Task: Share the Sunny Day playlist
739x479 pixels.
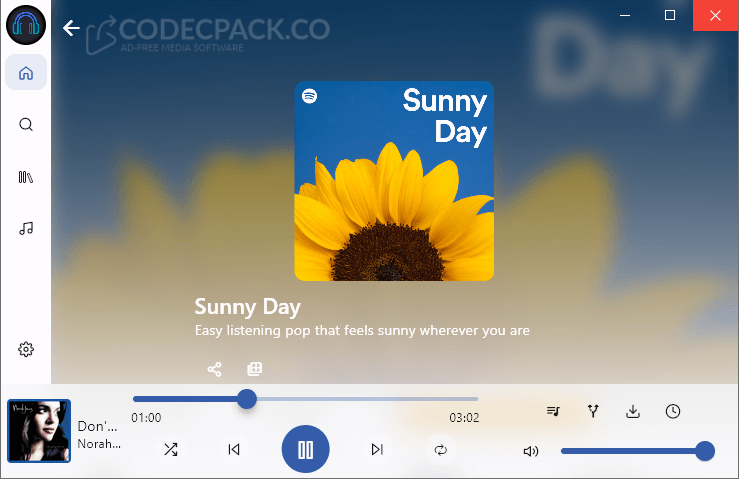Action: [x=214, y=369]
